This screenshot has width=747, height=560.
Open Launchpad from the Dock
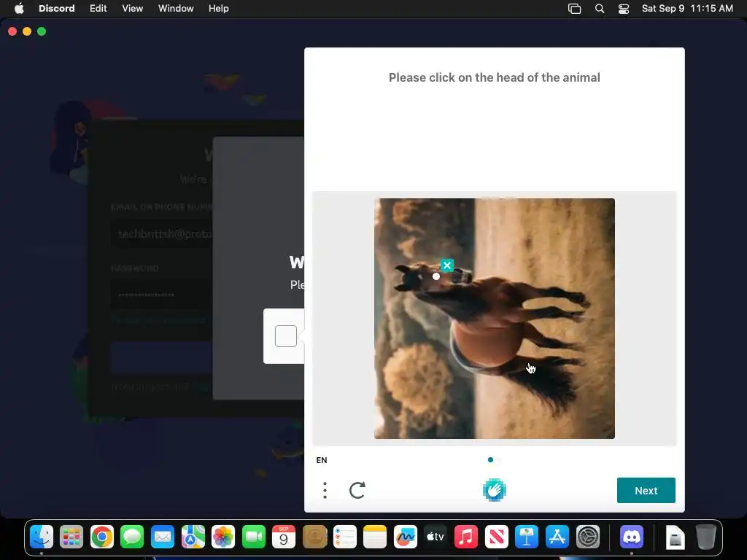71,537
